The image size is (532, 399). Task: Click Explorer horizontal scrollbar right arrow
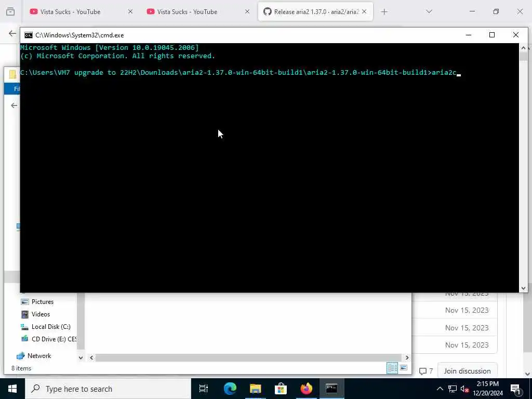click(407, 357)
